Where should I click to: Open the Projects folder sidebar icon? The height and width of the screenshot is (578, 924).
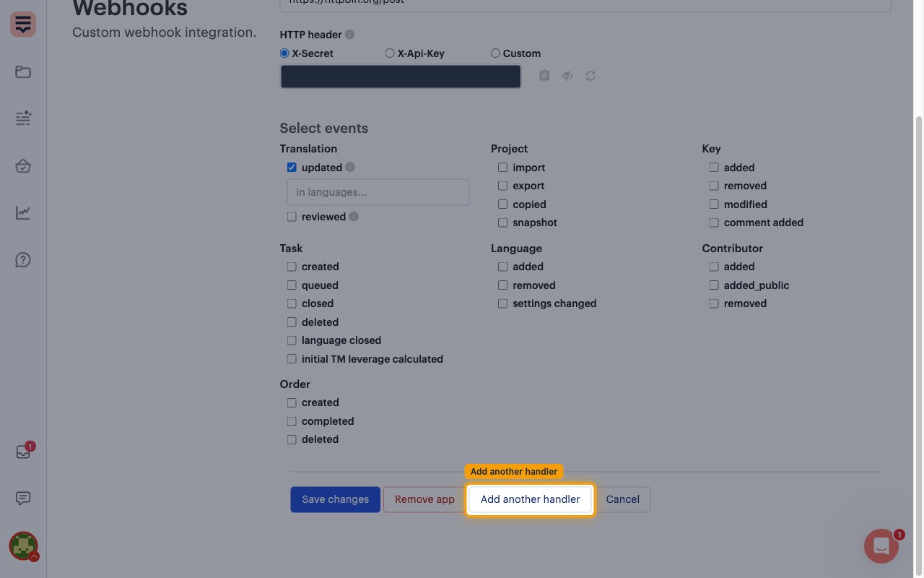[23, 72]
